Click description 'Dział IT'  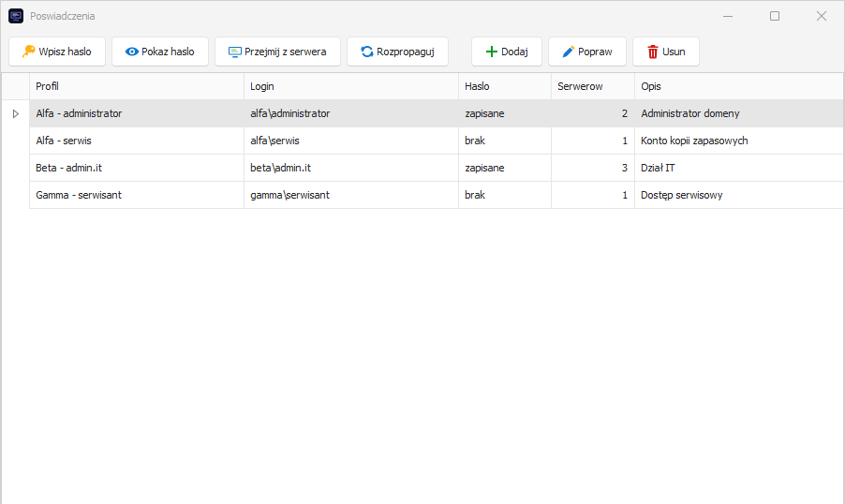[739, 168]
